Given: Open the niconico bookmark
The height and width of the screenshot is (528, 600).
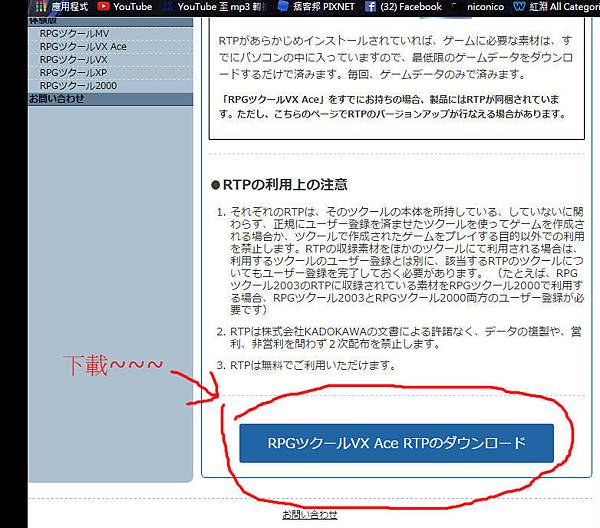Looking at the screenshot, I should point(478,7).
